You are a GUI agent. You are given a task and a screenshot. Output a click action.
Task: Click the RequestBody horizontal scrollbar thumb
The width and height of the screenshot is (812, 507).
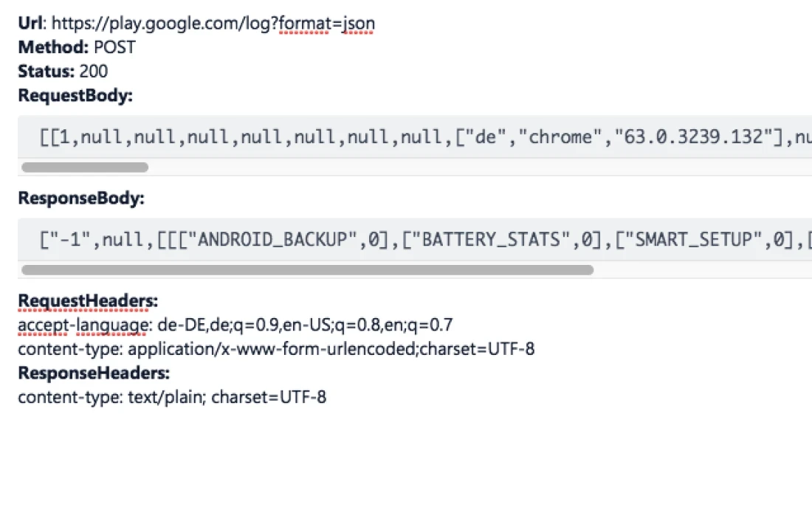click(85, 168)
